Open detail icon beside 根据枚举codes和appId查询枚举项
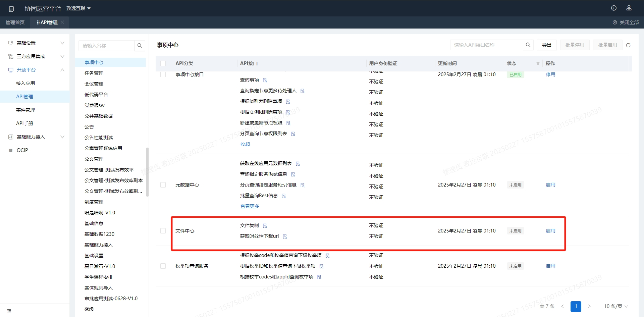Viewport: 644px width, 317px height. point(319,277)
